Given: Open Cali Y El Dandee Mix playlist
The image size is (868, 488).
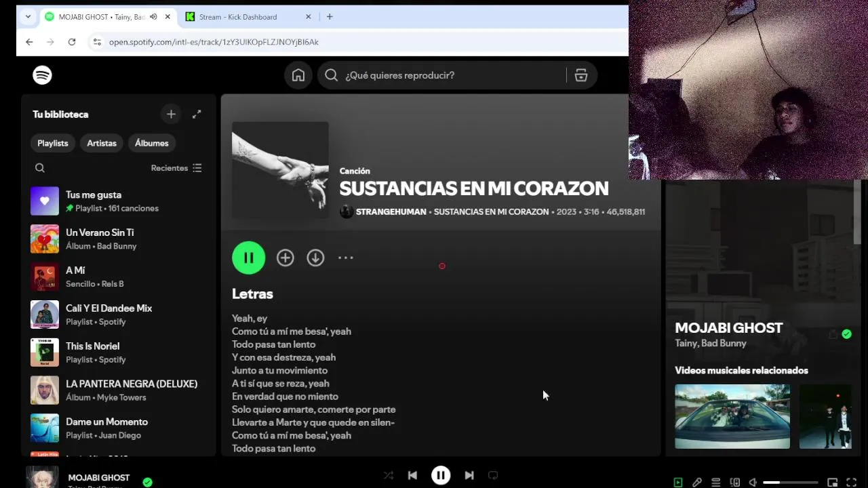Looking at the screenshot, I should pos(119,314).
